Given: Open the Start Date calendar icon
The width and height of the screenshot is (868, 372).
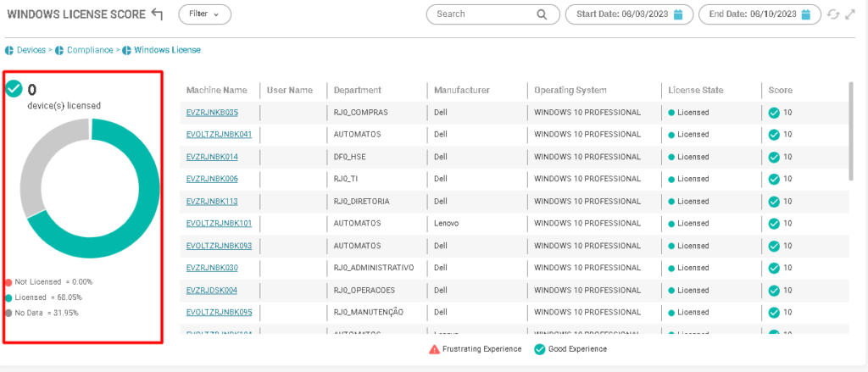Looking at the screenshot, I should (x=678, y=14).
